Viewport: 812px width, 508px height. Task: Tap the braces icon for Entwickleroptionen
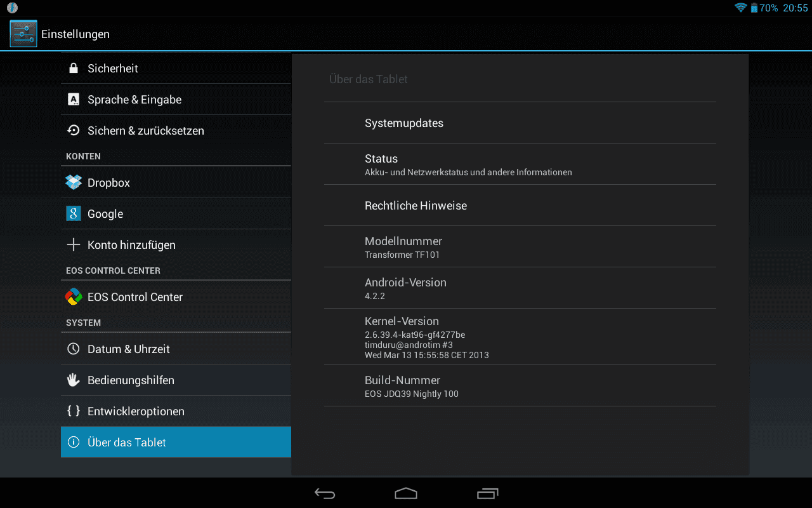click(74, 411)
